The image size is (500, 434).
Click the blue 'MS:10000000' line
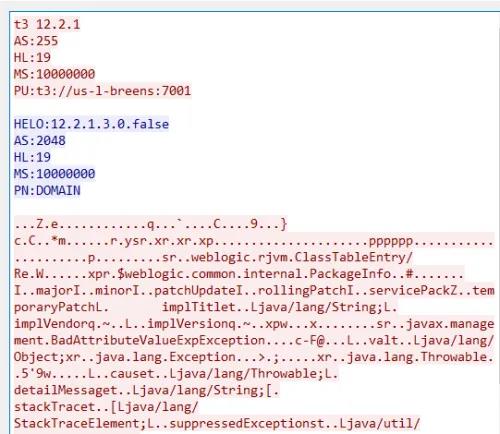(x=55, y=174)
